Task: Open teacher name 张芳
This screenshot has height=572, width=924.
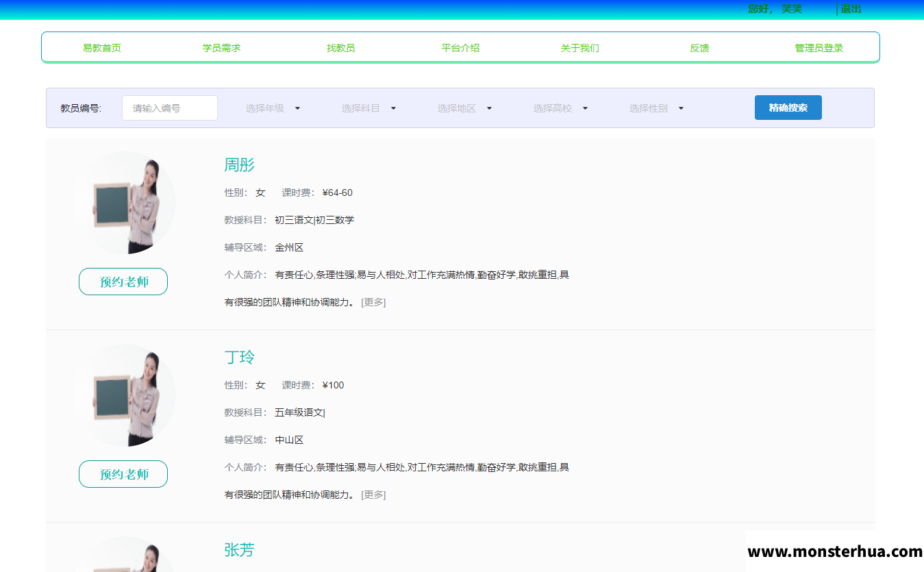Action: (x=240, y=550)
